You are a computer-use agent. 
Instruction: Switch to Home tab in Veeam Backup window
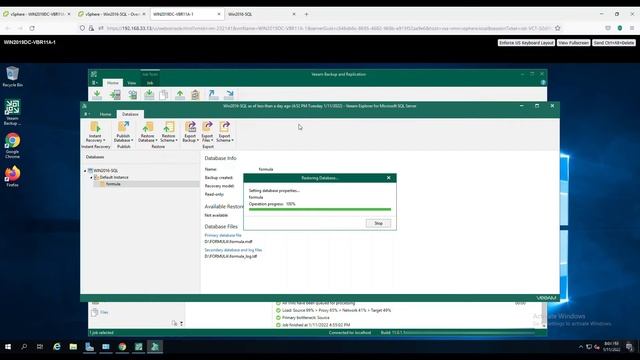[x=113, y=83]
